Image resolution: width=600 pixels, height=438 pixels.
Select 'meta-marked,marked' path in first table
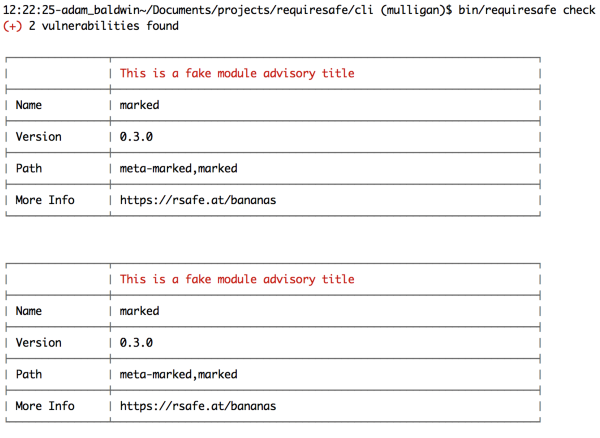(x=178, y=168)
